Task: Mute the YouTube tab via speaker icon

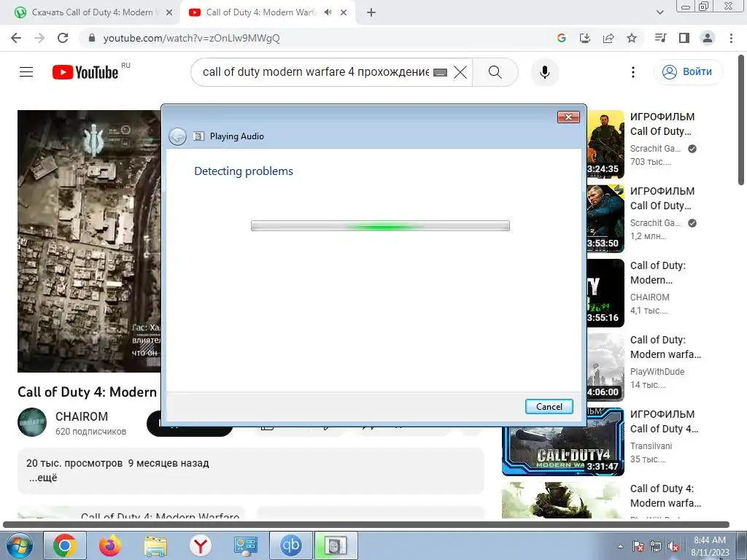Action: (328, 12)
